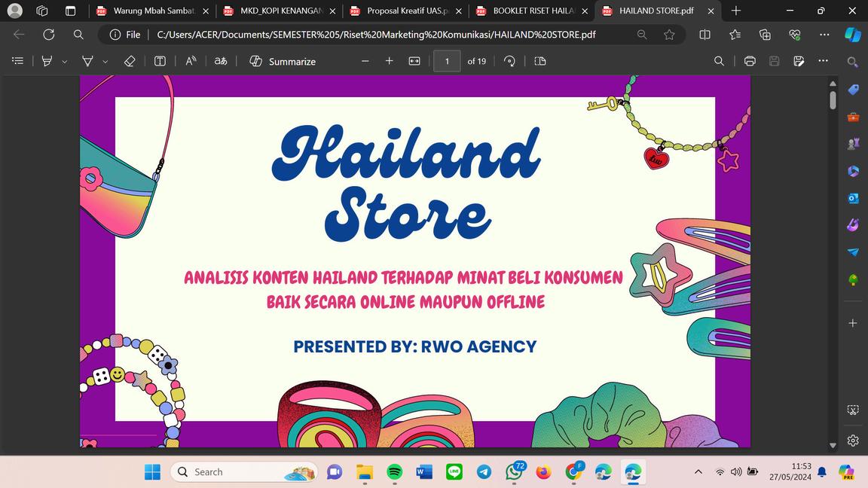This screenshot has width=868, height=488.
Task: Open split screen view
Action: (x=704, y=35)
